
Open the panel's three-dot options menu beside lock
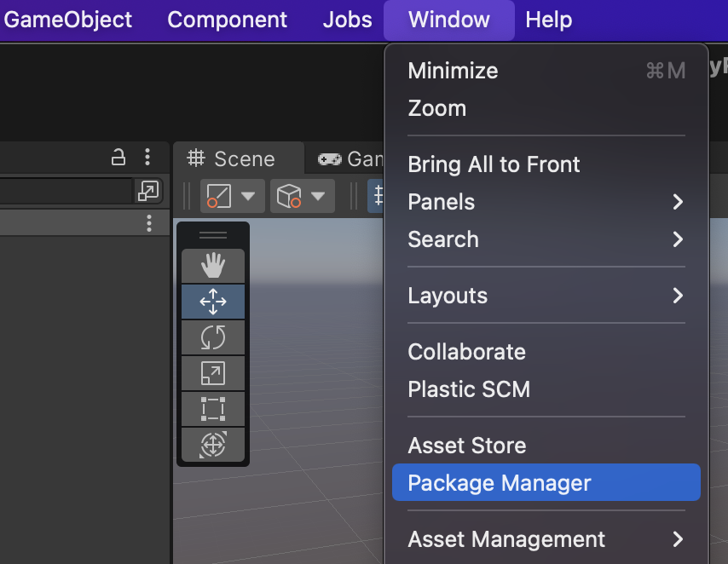click(147, 157)
